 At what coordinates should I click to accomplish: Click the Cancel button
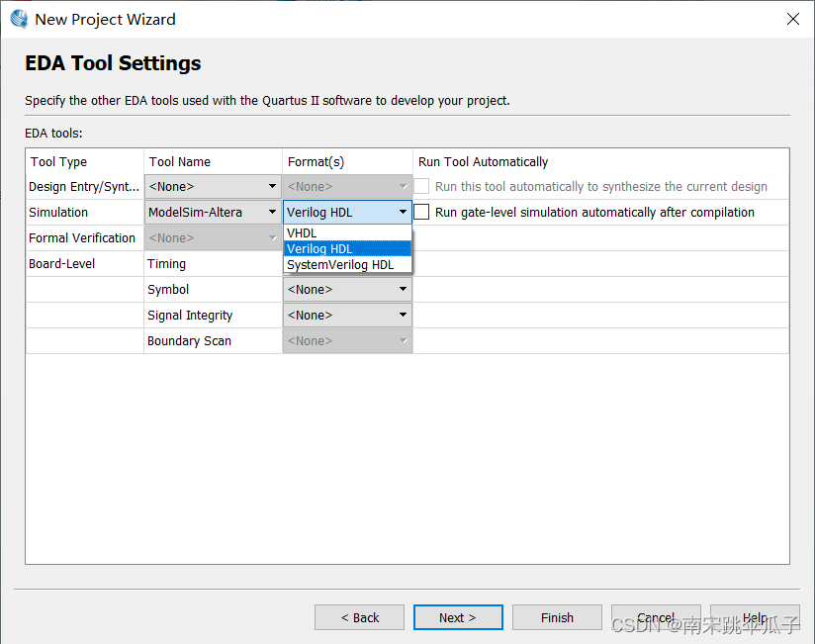[656, 617]
